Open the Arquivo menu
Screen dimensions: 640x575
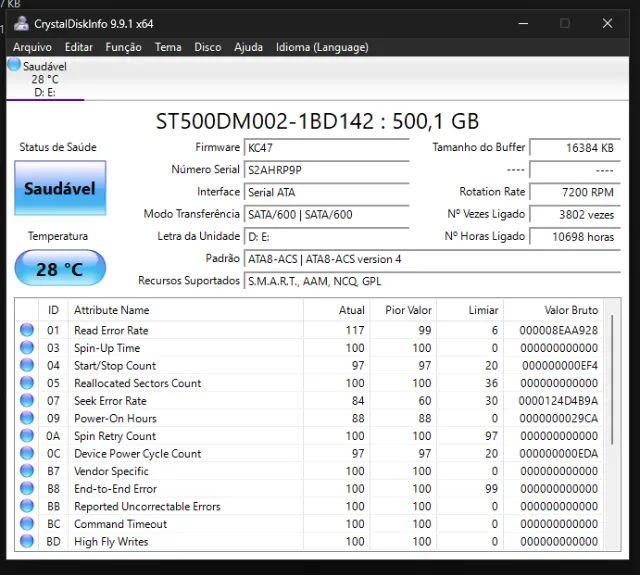point(32,47)
